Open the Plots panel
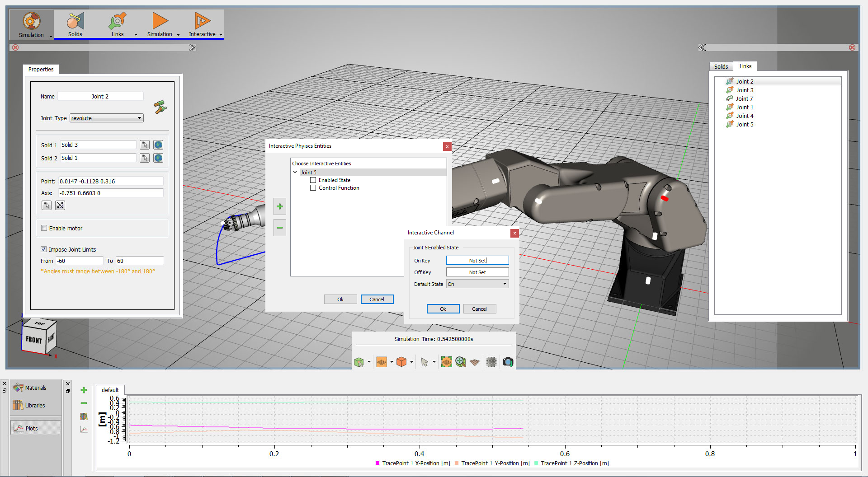 tap(36, 428)
